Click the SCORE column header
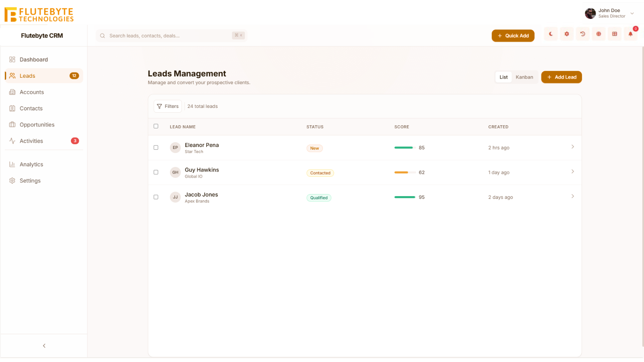644x362 pixels. [402, 127]
